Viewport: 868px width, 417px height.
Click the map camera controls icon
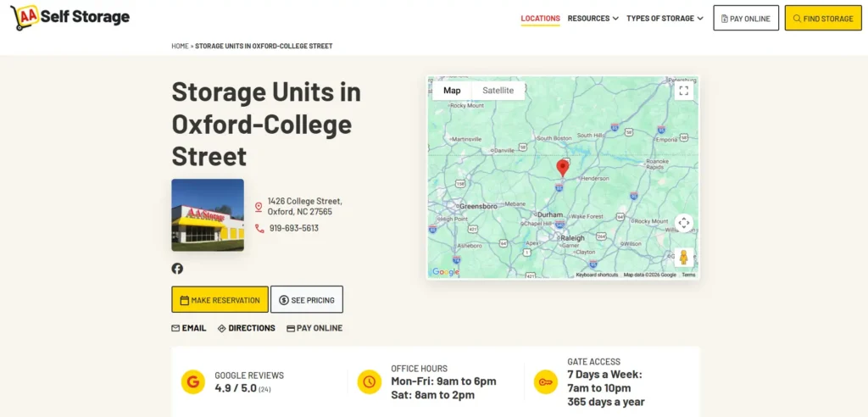(684, 223)
